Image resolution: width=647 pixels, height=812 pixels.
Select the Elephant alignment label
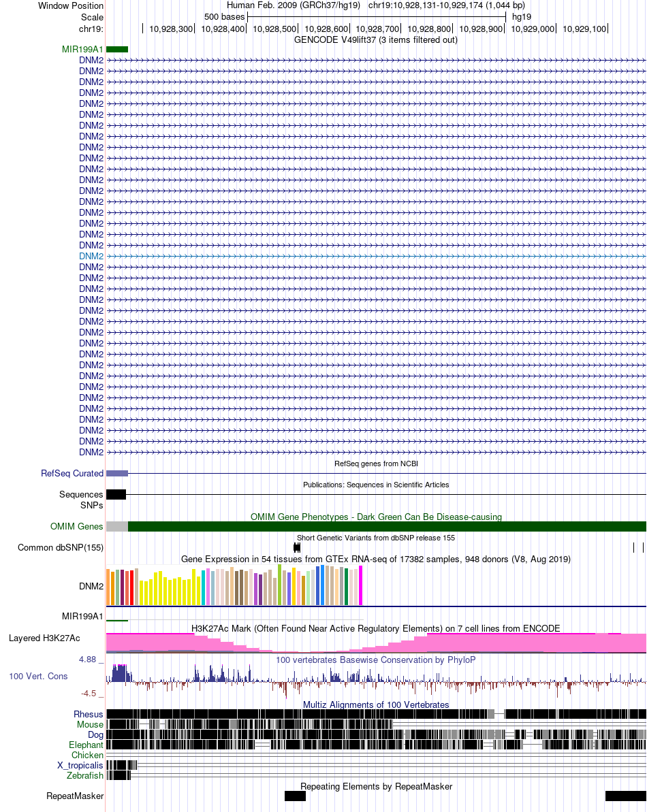pyautogui.click(x=86, y=745)
